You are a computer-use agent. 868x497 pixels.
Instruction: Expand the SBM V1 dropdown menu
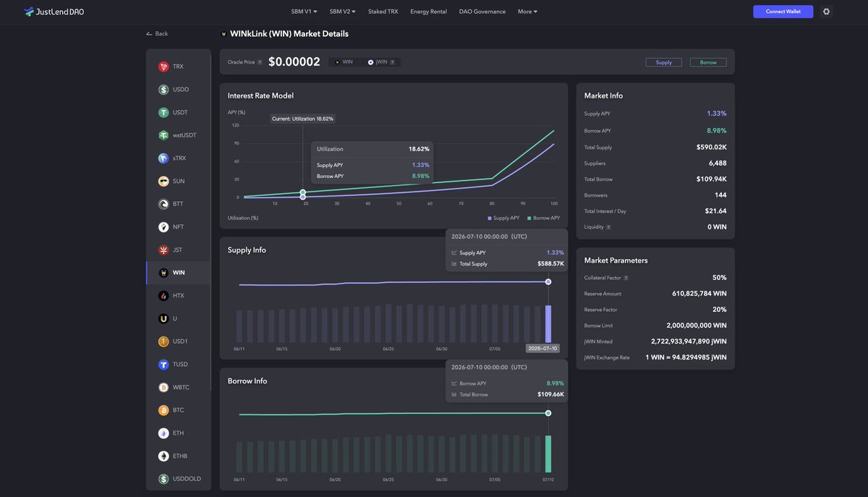(304, 12)
